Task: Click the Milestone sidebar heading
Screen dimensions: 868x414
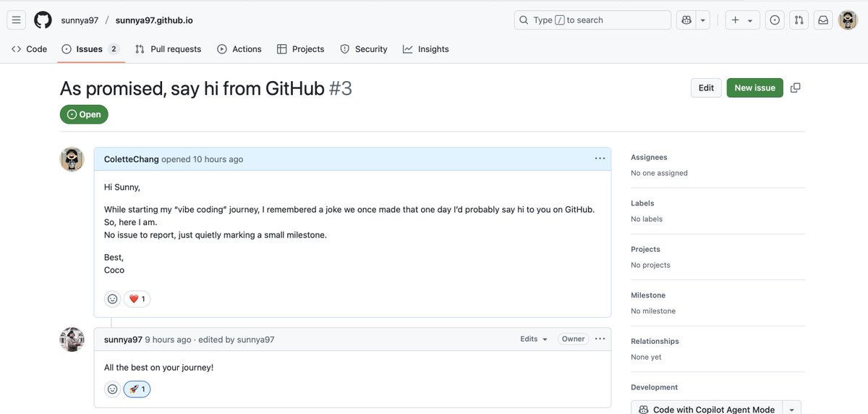Action: click(x=648, y=295)
